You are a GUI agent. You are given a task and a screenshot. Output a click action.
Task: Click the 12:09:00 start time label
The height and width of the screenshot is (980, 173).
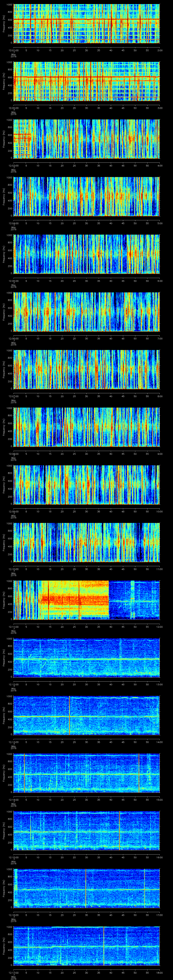coord(14,512)
